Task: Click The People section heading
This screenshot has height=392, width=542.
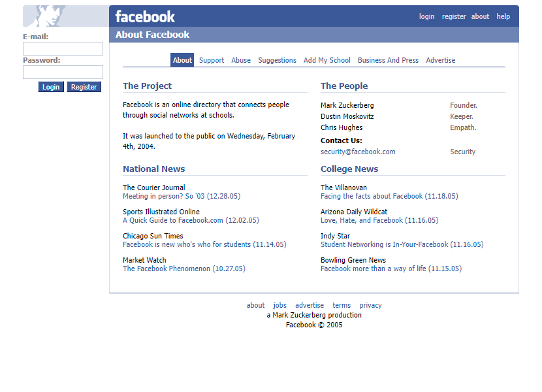Action: (344, 86)
